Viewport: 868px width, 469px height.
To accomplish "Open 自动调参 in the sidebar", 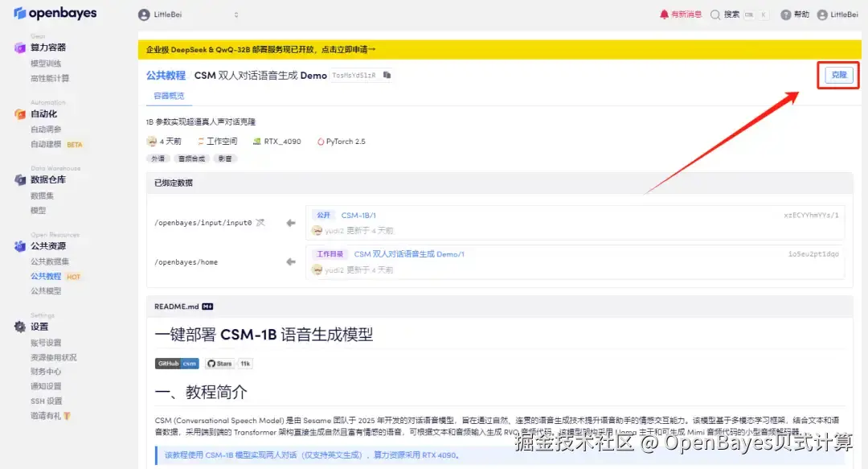I will pos(46,130).
